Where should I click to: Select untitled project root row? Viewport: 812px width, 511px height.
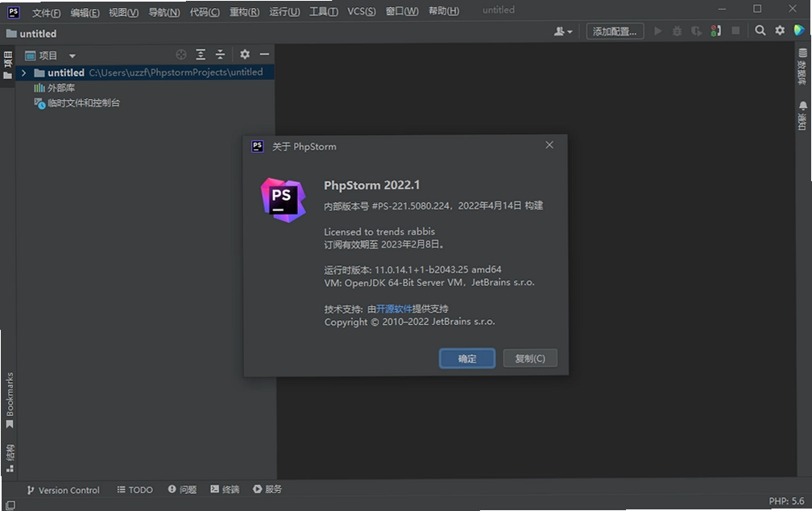pyautogui.click(x=145, y=73)
